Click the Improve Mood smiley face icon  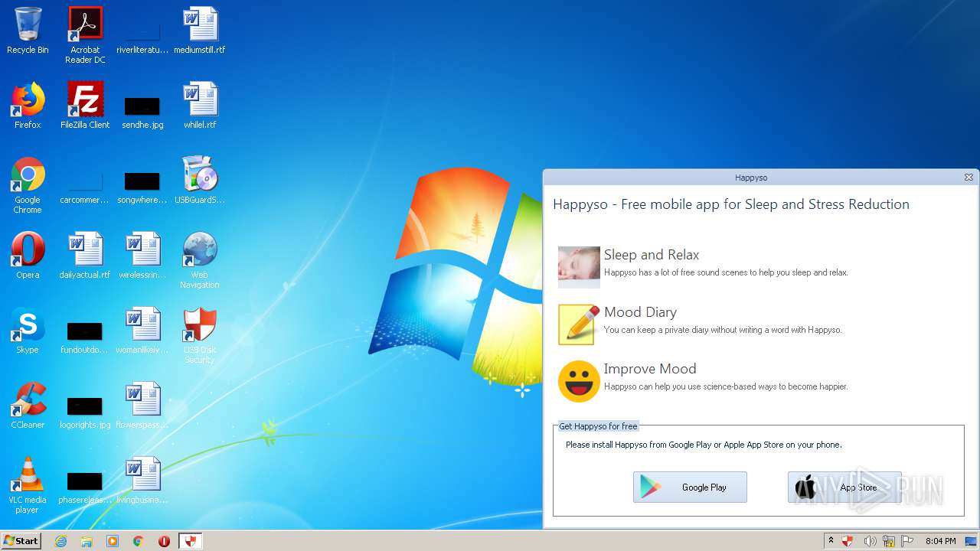pos(579,381)
